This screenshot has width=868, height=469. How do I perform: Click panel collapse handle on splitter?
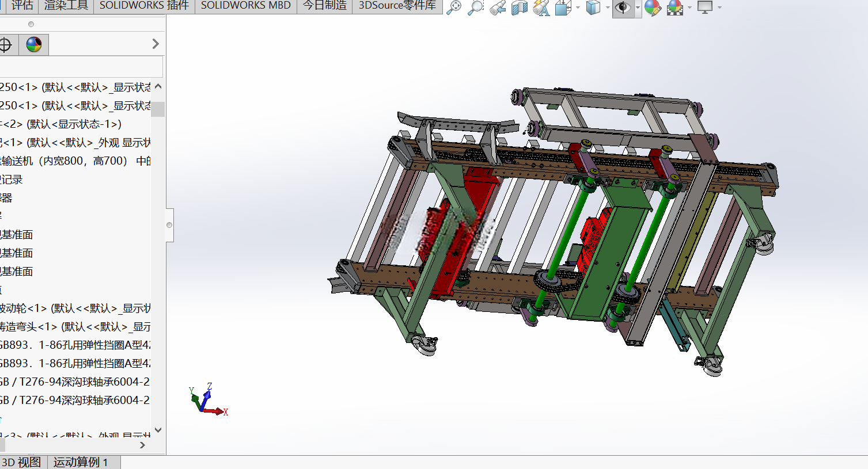[169, 225]
